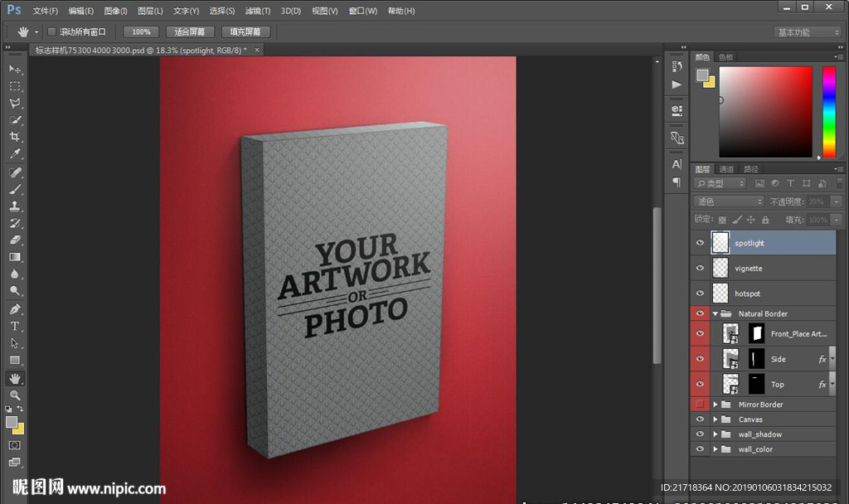
Task: Open the Actions panel play icon
Action: click(677, 85)
